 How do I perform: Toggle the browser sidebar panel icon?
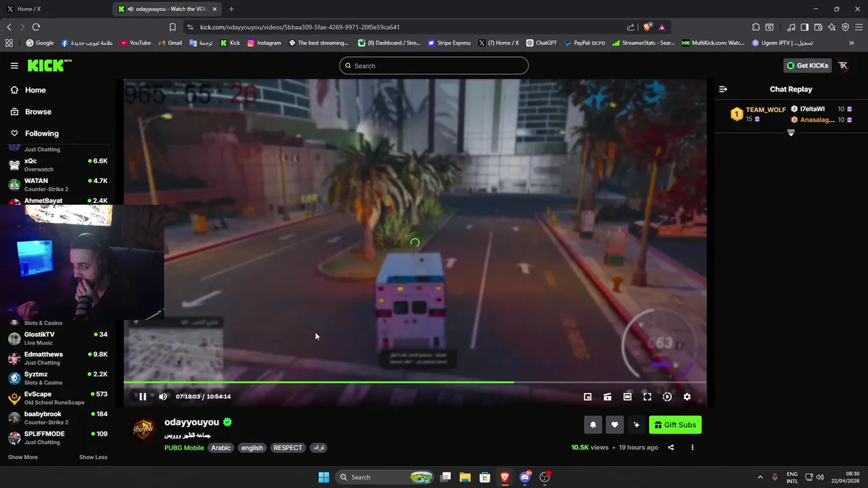[x=804, y=27]
